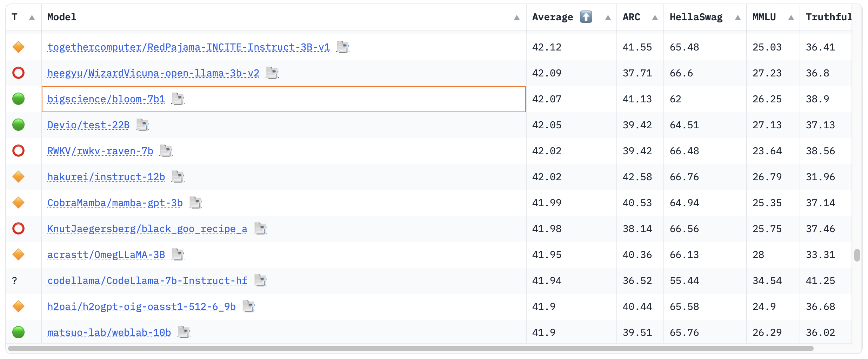The height and width of the screenshot is (359, 868).
Task: Click the orange diamond icon for h2ogpt-oig-oasst1 row
Action: pyautogui.click(x=18, y=306)
